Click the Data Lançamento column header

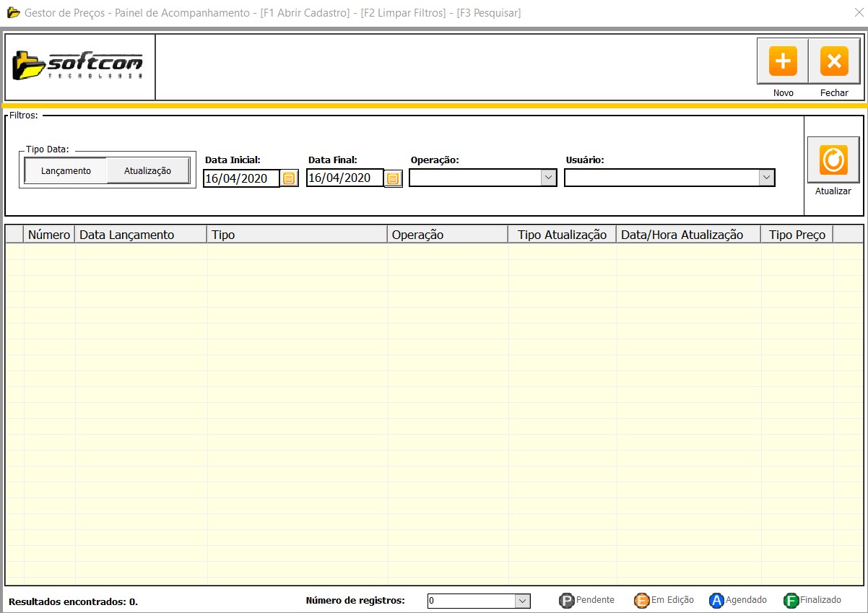click(x=127, y=235)
